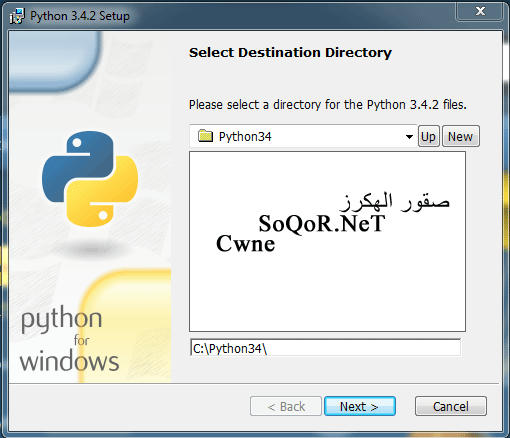Cancel the Python setup
This screenshot has height=438, width=510.
click(x=451, y=406)
